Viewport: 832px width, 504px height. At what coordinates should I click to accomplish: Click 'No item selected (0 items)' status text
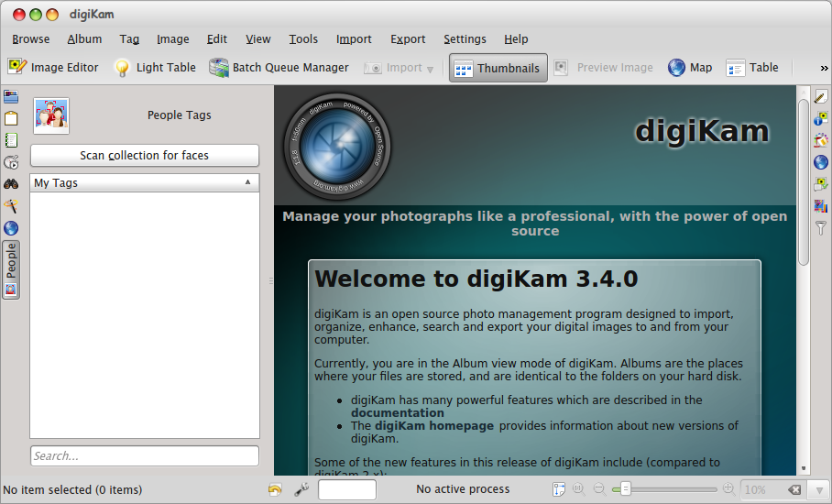(x=72, y=489)
